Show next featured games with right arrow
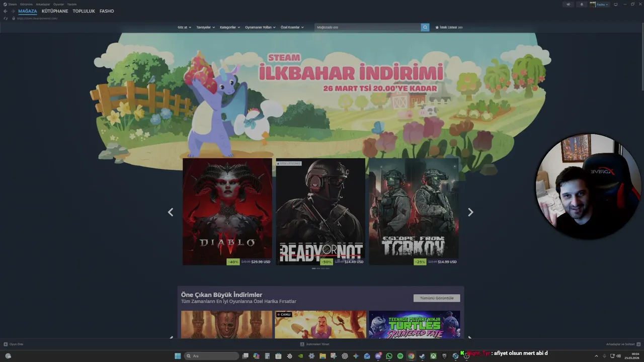Image resolution: width=644 pixels, height=362 pixels. tap(470, 212)
